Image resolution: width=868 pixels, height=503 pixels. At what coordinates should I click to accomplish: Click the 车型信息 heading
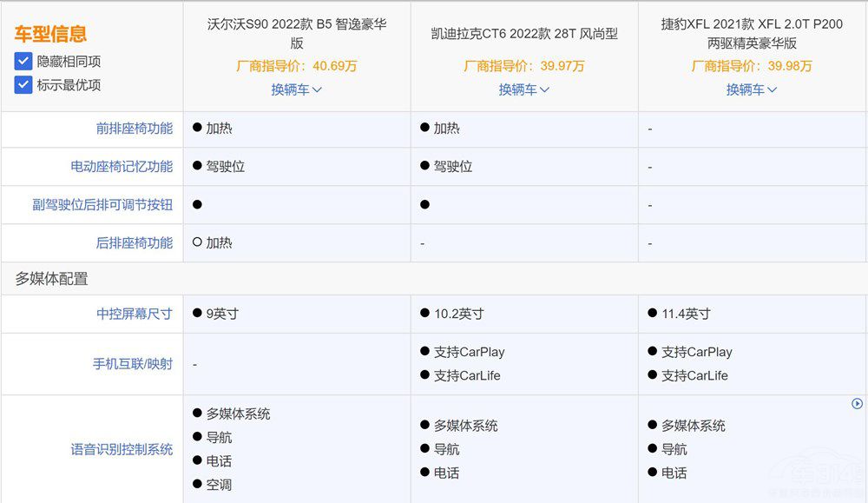click(x=50, y=35)
